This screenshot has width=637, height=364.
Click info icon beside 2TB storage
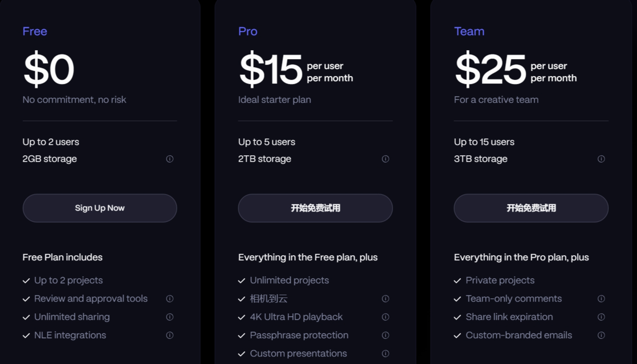click(386, 159)
